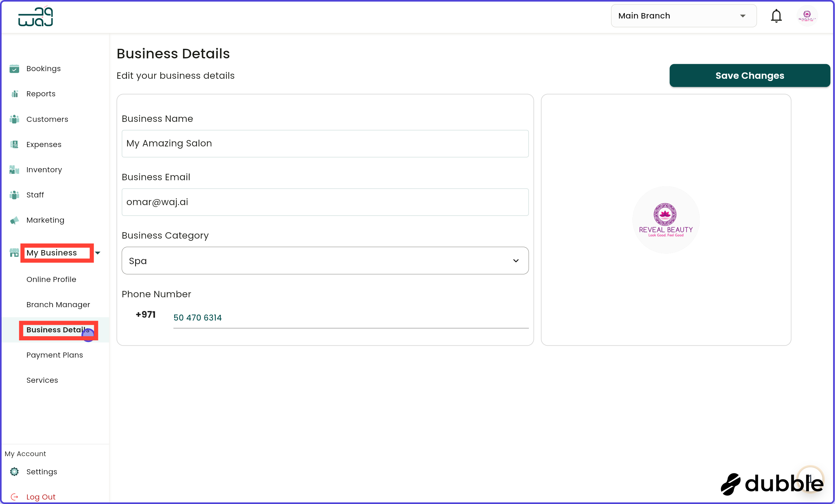Image resolution: width=835 pixels, height=504 pixels.
Task: Switch to the Online Profile section
Action: [51, 279]
